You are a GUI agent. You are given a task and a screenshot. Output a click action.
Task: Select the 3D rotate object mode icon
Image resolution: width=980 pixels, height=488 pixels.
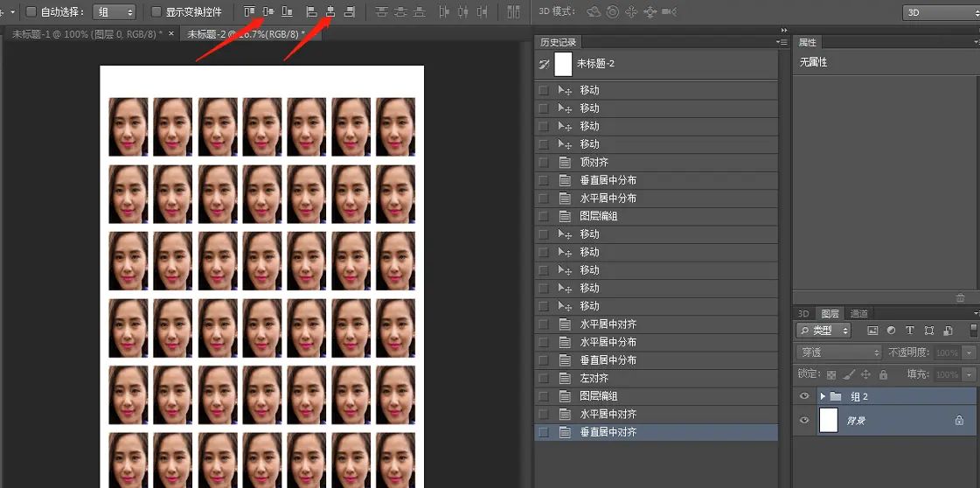coord(594,12)
